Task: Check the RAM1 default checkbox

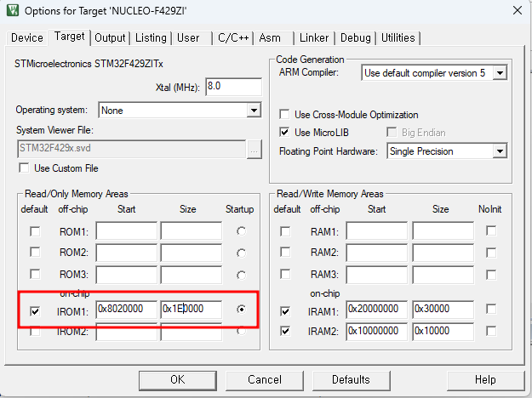Action: click(x=285, y=231)
